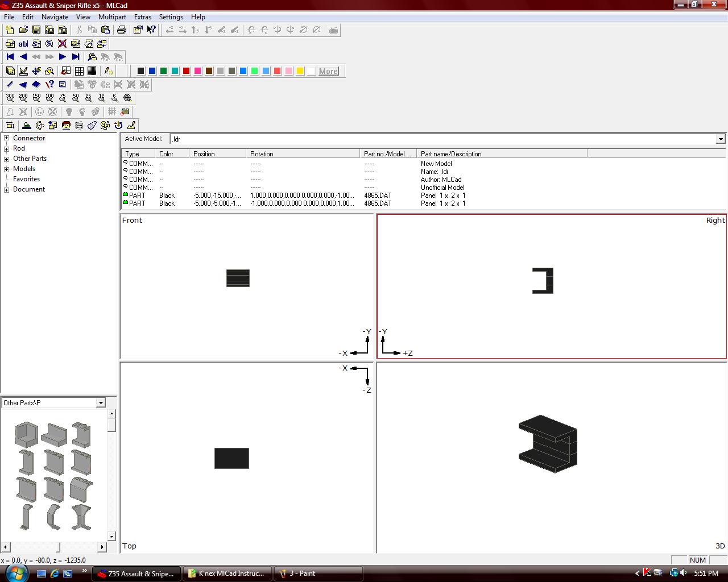This screenshot has height=582, width=728.
Task: Switch to zoom mode
Action: click(49, 71)
